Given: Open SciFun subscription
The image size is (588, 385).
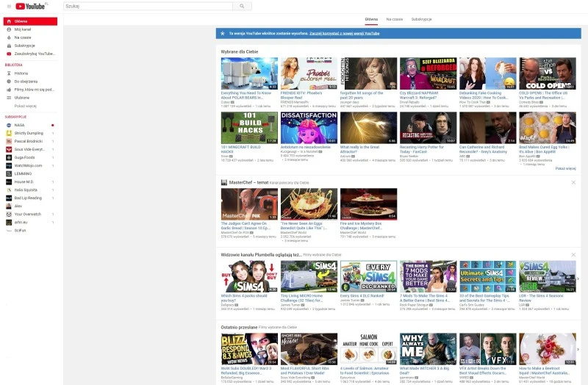Looking at the screenshot, I should pyautogui.click(x=30, y=231).
